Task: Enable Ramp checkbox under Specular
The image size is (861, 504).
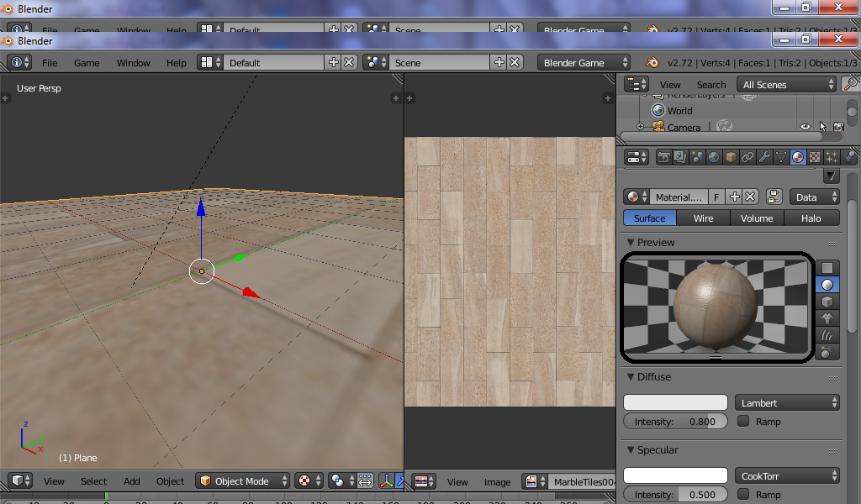Action: (x=743, y=494)
